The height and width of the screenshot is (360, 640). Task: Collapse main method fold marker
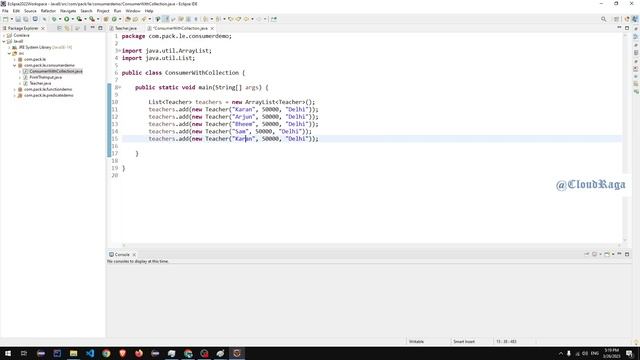tap(119, 87)
